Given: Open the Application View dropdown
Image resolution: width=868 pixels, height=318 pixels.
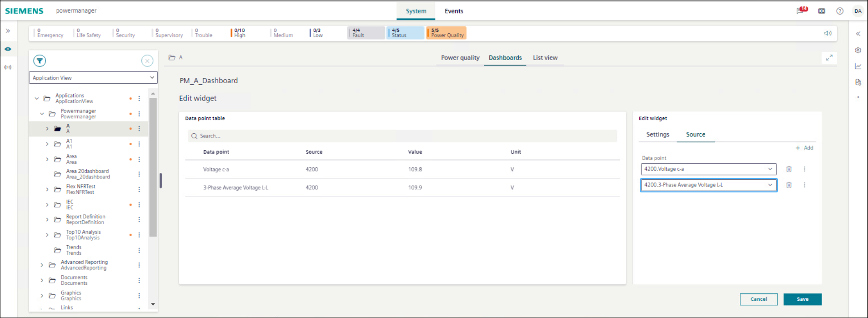Looking at the screenshot, I should [93, 78].
